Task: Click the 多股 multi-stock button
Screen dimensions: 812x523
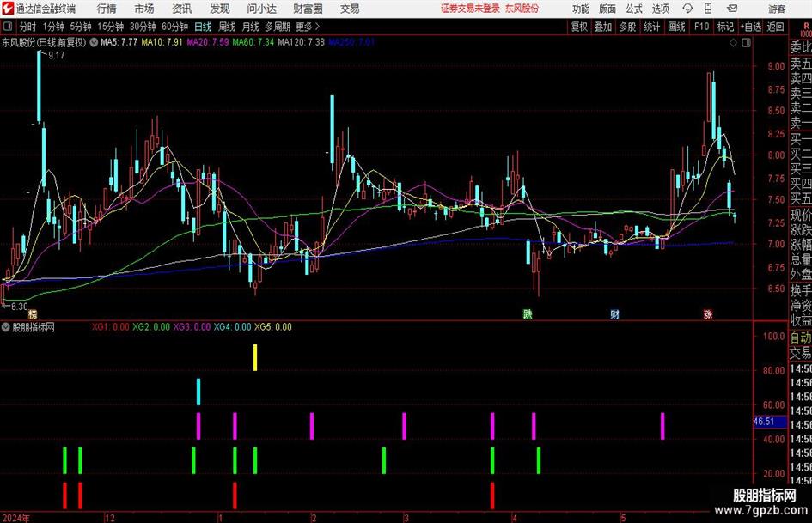Action: tap(627, 27)
